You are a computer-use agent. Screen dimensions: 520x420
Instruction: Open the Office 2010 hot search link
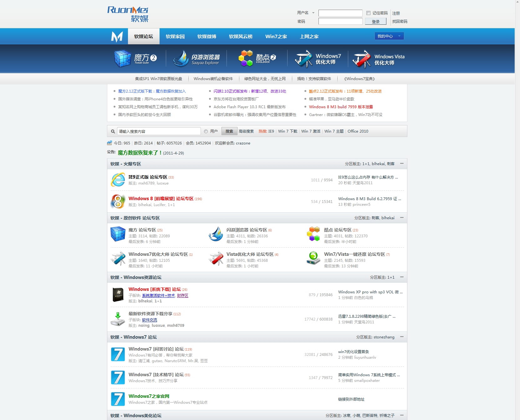tap(358, 131)
